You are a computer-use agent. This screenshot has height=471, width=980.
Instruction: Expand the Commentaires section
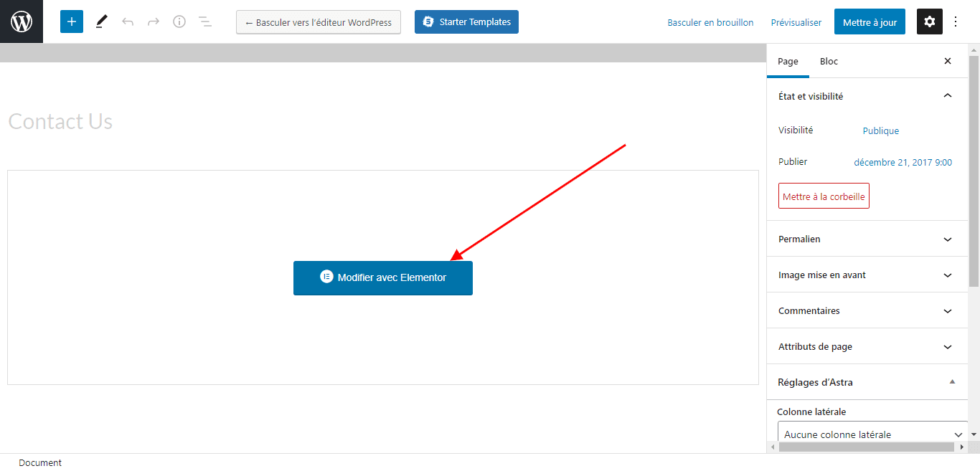coord(947,310)
